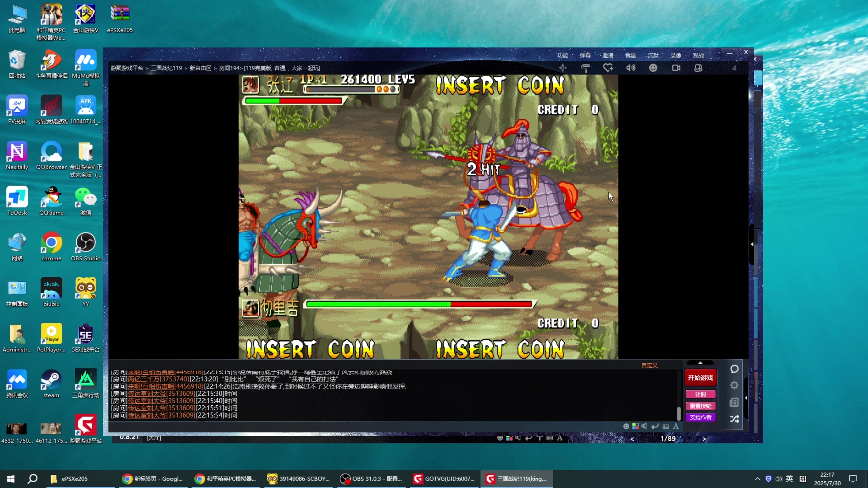The width and height of the screenshot is (868, 488).
Task: Expand the right edge panel arrow beside game
Action: point(752,244)
